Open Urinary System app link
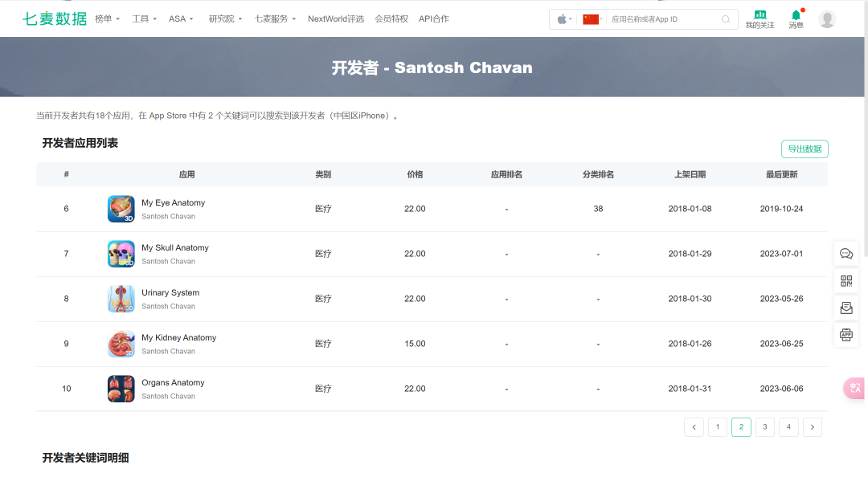This screenshot has height=477, width=868. coord(170,293)
